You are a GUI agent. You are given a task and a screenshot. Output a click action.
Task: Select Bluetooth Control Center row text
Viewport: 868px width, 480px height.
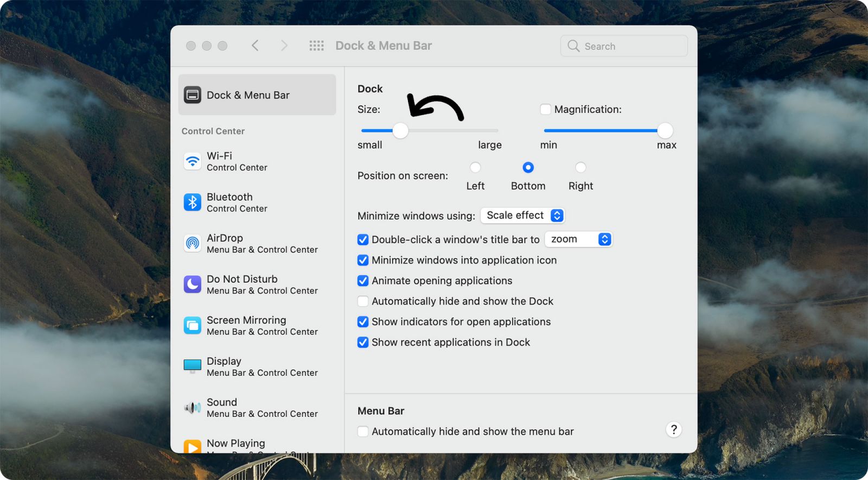[x=237, y=203]
